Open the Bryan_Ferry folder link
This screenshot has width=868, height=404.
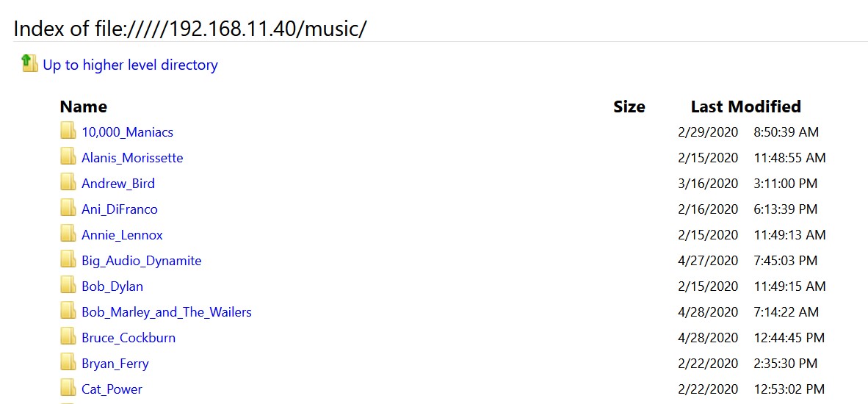pyautogui.click(x=115, y=364)
